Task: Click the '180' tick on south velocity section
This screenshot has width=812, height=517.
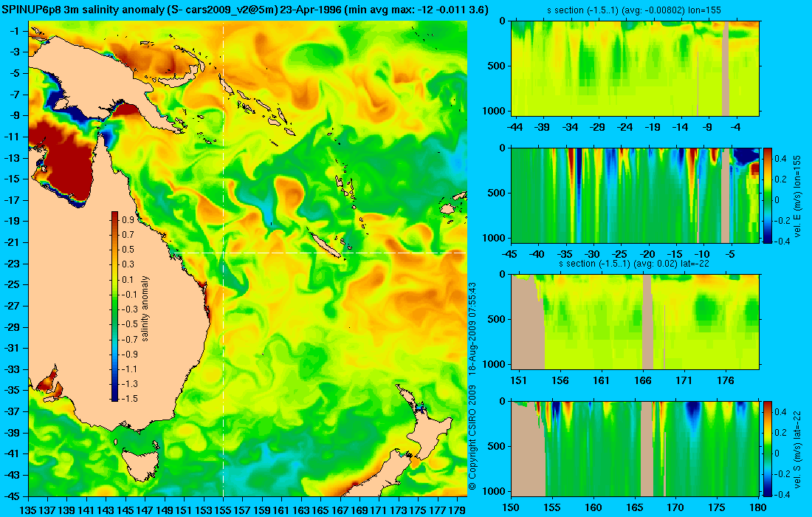Action: tap(757, 507)
